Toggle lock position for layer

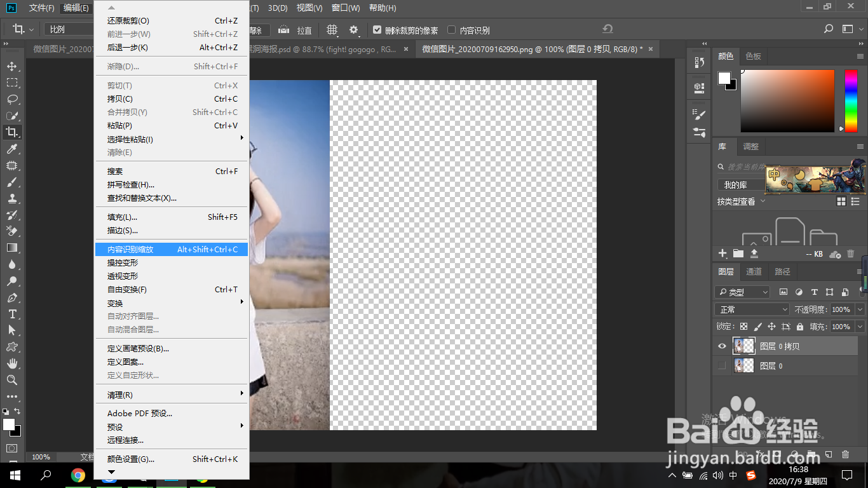[x=771, y=327]
